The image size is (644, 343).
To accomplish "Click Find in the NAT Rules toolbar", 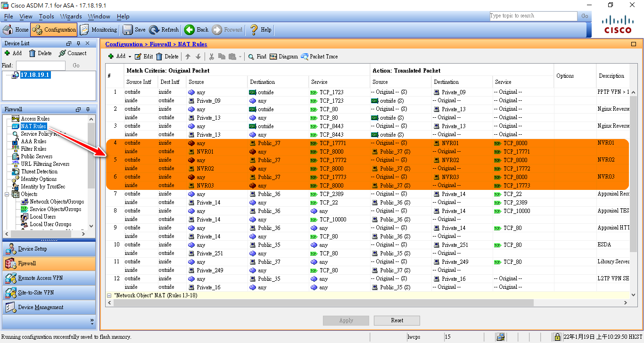I will [x=257, y=57].
